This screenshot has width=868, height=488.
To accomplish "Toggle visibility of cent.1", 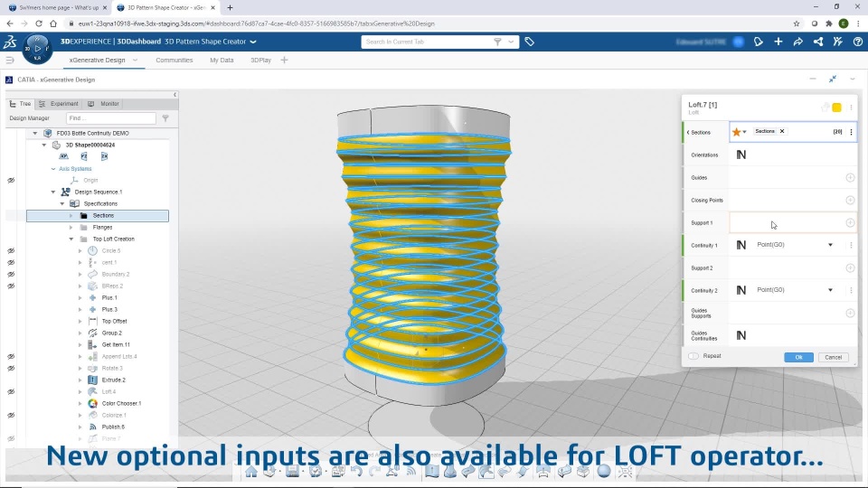I will pyautogui.click(x=11, y=263).
